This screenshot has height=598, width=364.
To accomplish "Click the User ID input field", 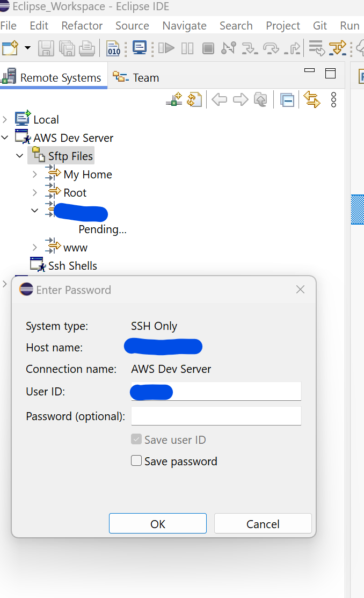I will [x=216, y=391].
